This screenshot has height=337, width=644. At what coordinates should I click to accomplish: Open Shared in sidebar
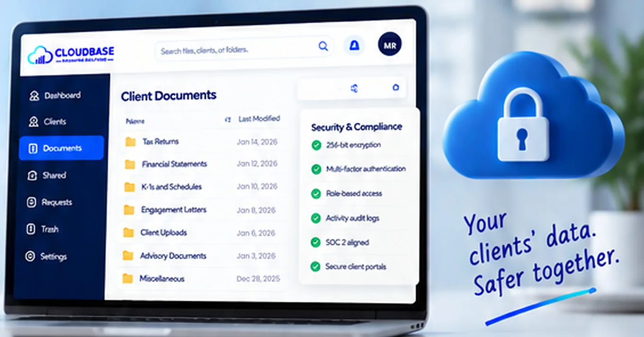[x=54, y=176]
